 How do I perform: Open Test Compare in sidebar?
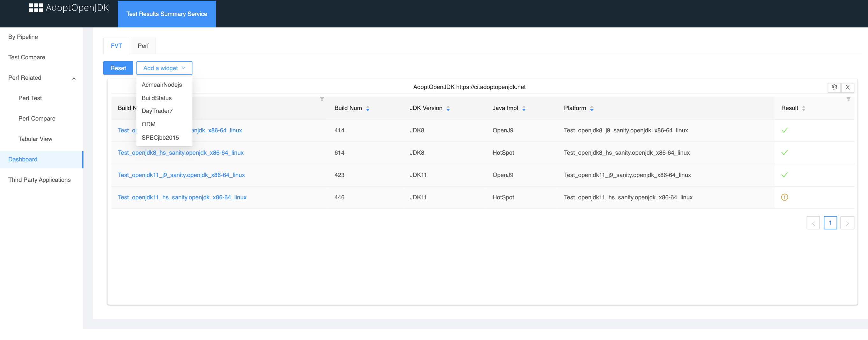[27, 57]
